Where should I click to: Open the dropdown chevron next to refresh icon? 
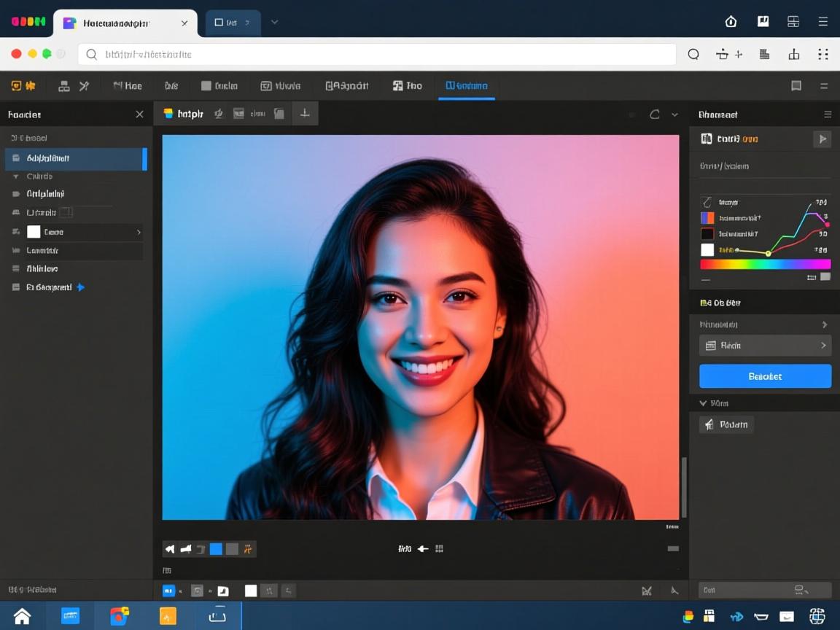pos(674,114)
